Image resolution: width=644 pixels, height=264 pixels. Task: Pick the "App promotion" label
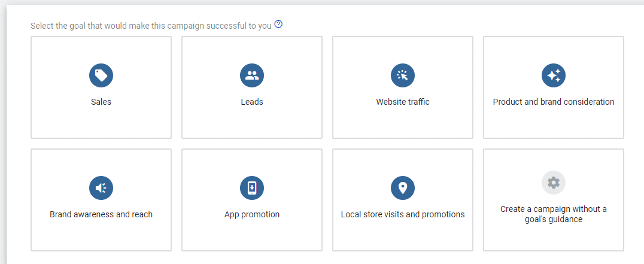point(252,214)
